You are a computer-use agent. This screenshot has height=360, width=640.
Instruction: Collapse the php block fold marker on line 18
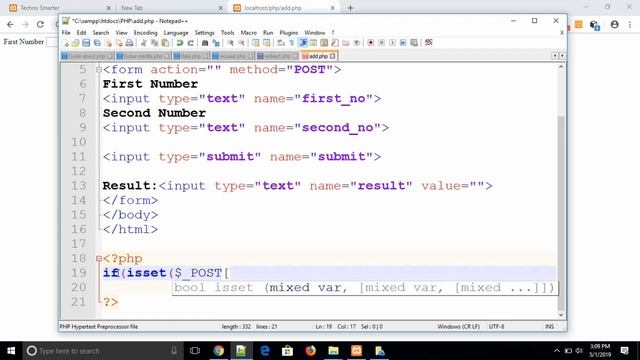coord(98,258)
